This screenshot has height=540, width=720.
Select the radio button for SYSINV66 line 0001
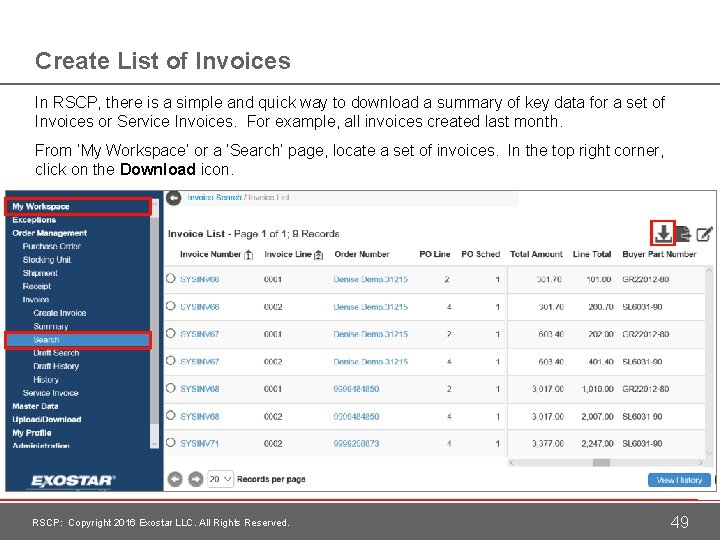(x=171, y=278)
